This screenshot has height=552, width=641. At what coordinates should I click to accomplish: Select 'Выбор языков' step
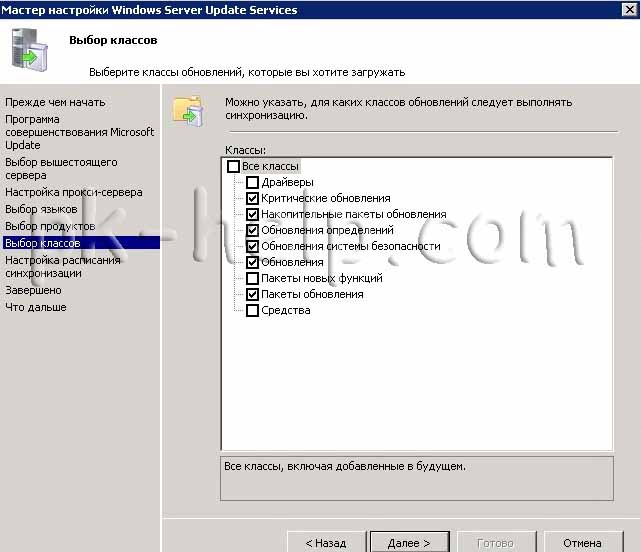[x=41, y=209]
